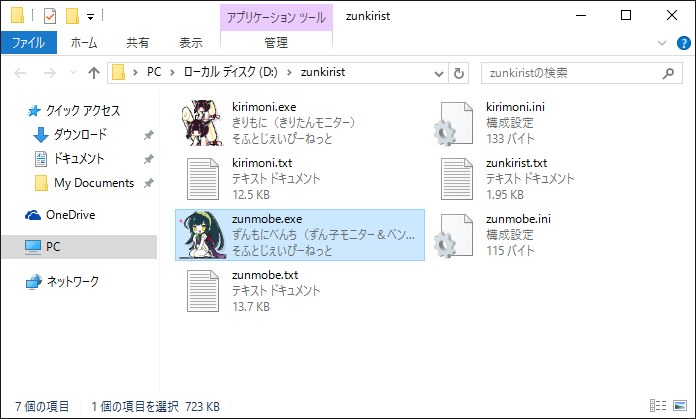Open the address bar history dropdown
Viewport: 696px width, 419px height.
click(439, 73)
